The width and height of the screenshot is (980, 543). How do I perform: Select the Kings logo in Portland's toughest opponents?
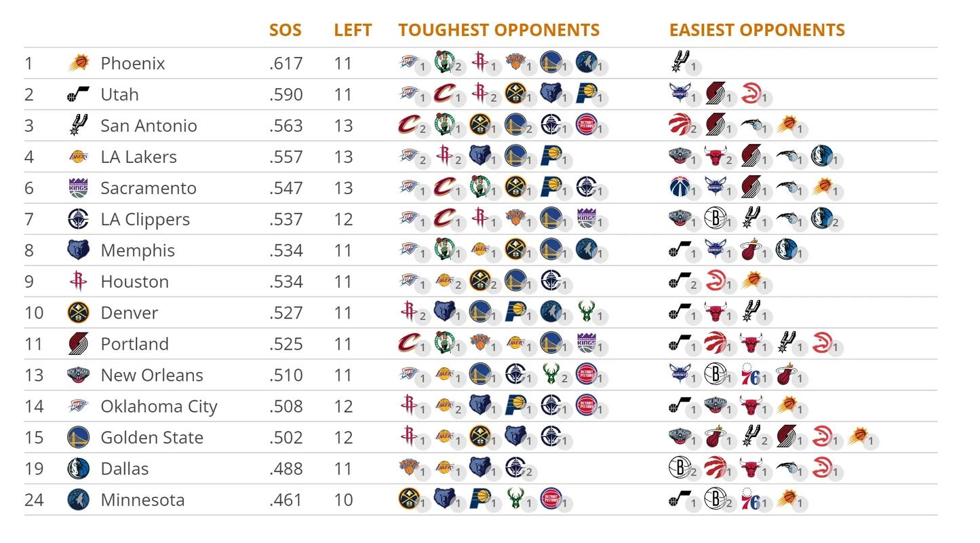[x=586, y=343]
